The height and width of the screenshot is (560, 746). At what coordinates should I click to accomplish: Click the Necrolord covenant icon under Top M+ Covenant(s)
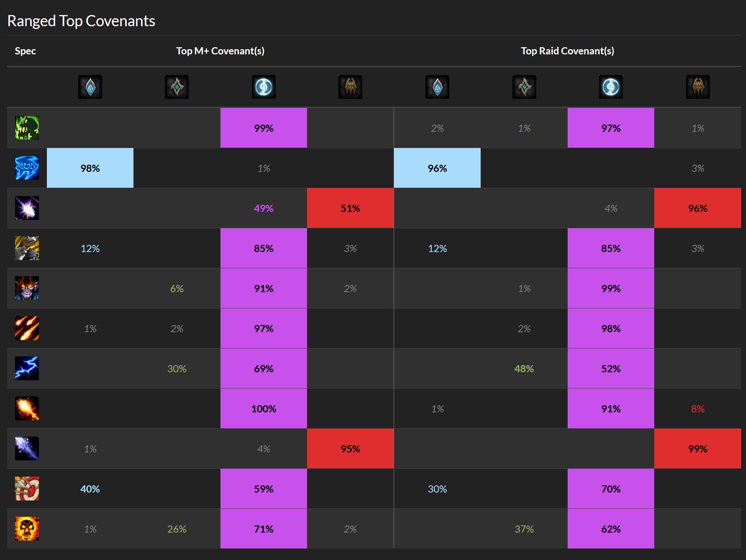[177, 87]
